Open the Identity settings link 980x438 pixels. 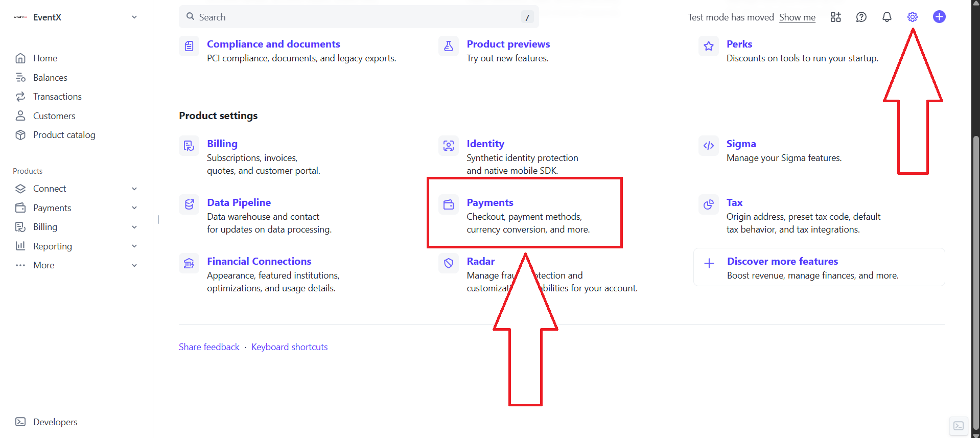pos(485,144)
